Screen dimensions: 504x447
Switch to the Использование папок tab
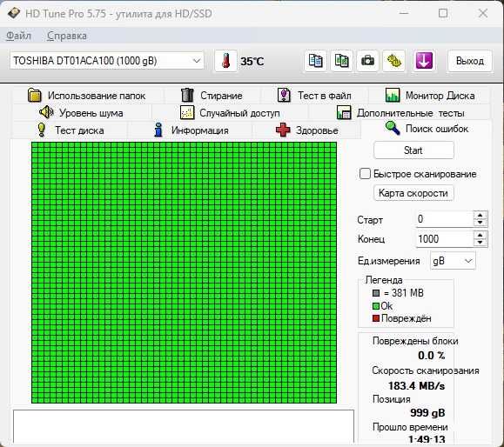coord(87,96)
